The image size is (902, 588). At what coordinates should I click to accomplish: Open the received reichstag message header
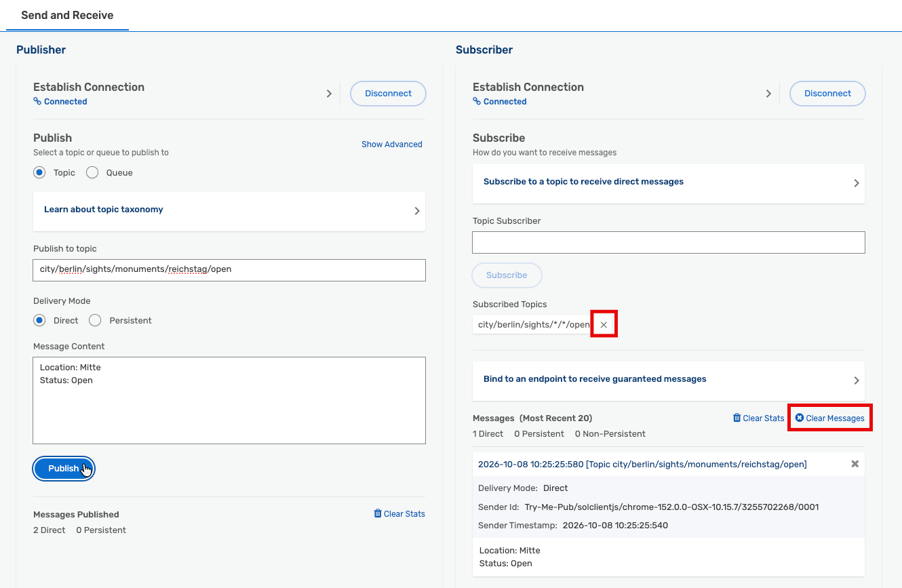click(x=642, y=465)
